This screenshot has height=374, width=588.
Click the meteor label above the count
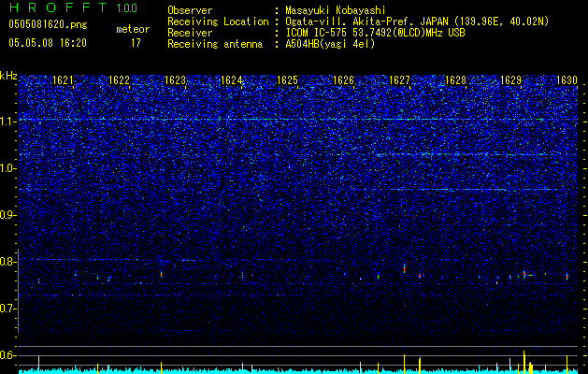(133, 29)
